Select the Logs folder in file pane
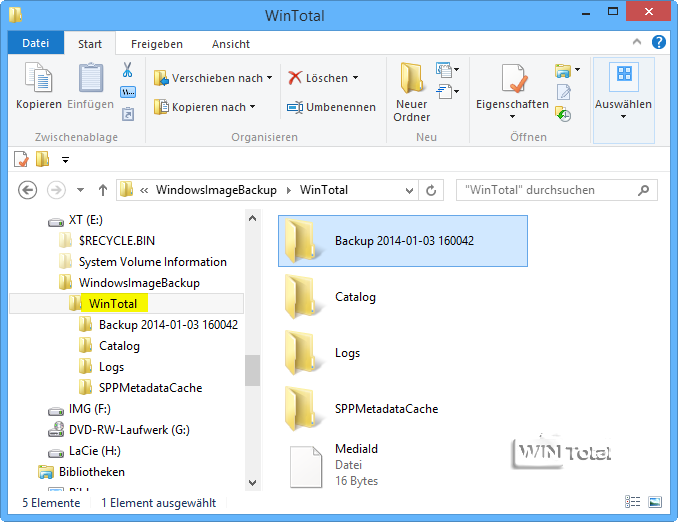Screen dimensions: 678x522 pos(403,353)
